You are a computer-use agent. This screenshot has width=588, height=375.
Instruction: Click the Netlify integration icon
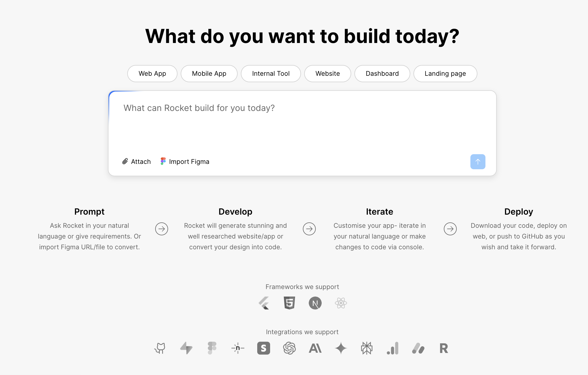238,348
